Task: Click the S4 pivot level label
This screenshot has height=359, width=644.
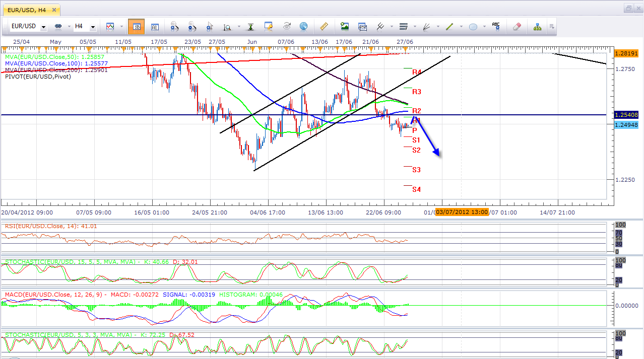Action: pos(416,189)
